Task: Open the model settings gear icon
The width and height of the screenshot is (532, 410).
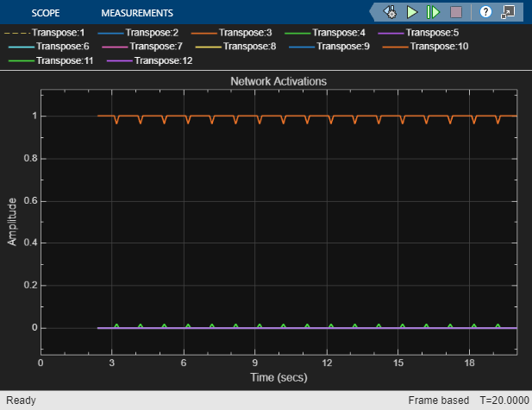Action: 390,12
